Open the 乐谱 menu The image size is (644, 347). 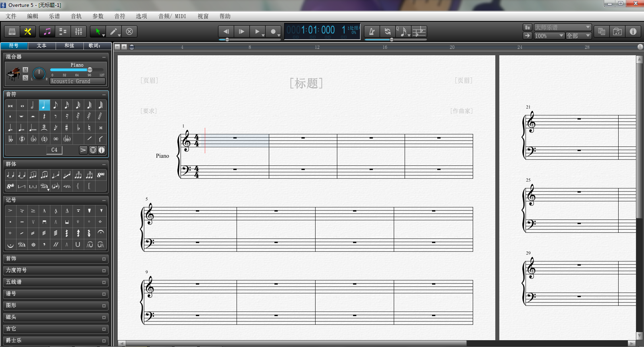[x=54, y=16]
